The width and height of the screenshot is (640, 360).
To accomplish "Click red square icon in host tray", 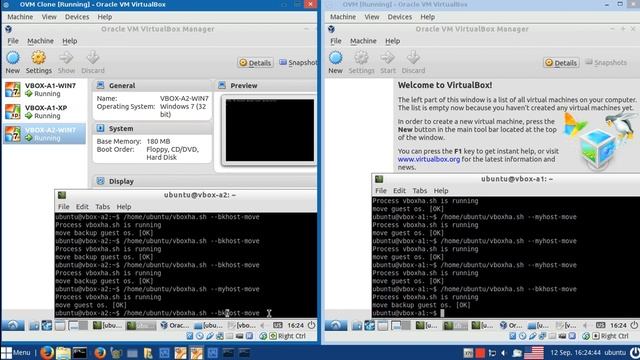I will (480, 352).
